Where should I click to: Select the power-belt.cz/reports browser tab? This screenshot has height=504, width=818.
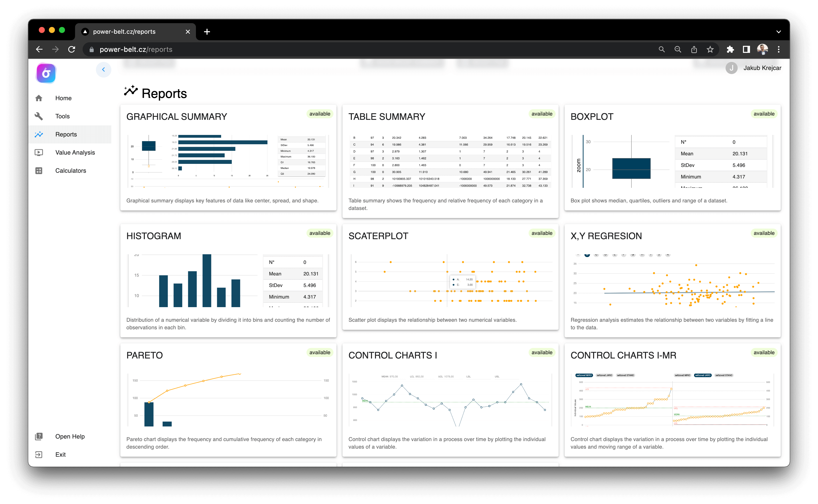tap(135, 32)
